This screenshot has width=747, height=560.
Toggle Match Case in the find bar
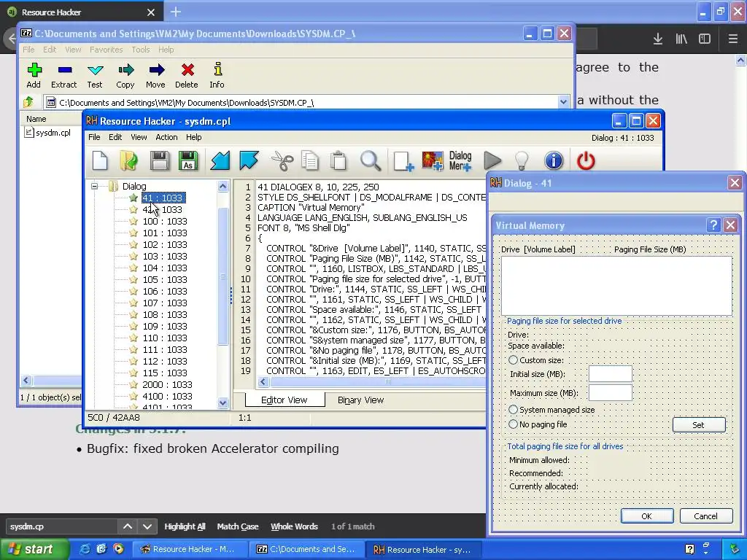click(x=238, y=526)
